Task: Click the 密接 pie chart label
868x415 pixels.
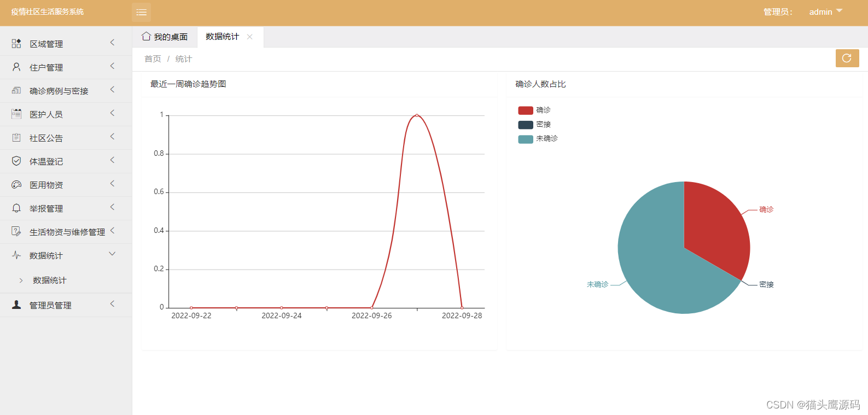Action: 766,284
